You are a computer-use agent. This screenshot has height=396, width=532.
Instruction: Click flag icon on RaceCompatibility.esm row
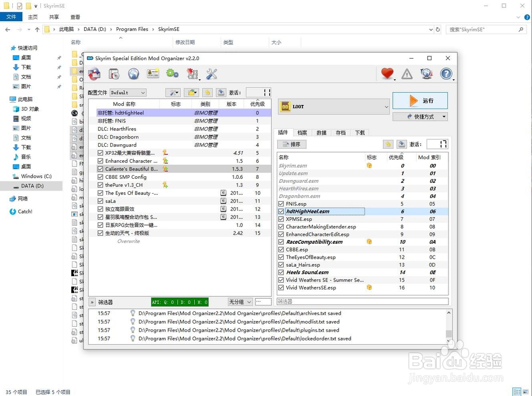(369, 242)
